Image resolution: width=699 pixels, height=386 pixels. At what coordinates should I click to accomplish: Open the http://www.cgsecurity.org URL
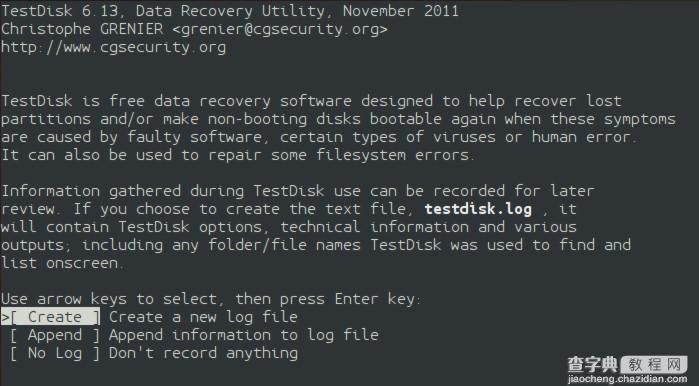(x=113, y=47)
